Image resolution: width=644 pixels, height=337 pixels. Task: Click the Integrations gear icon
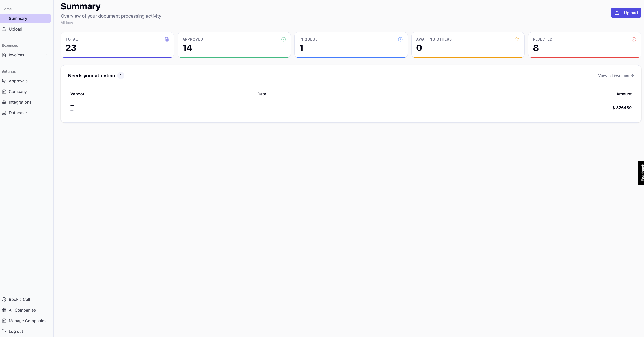click(4, 102)
